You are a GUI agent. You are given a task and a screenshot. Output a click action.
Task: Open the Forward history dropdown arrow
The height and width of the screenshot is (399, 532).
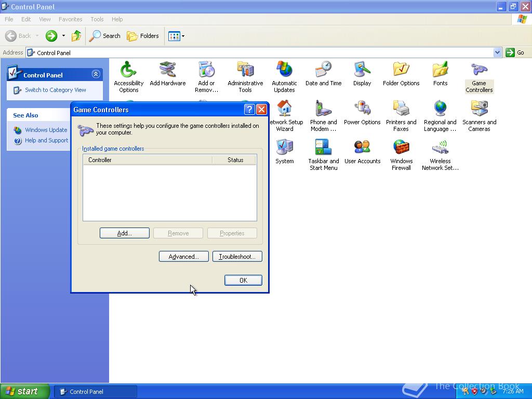point(63,36)
